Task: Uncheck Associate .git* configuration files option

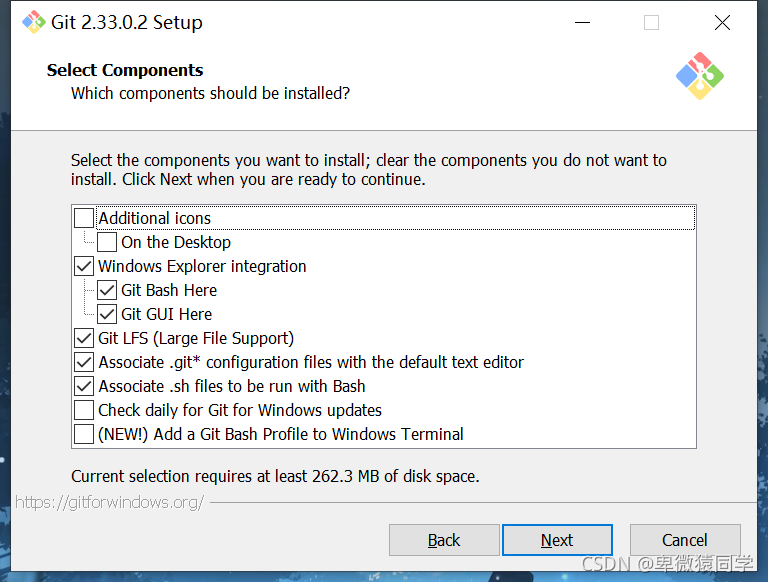Action: [x=84, y=362]
